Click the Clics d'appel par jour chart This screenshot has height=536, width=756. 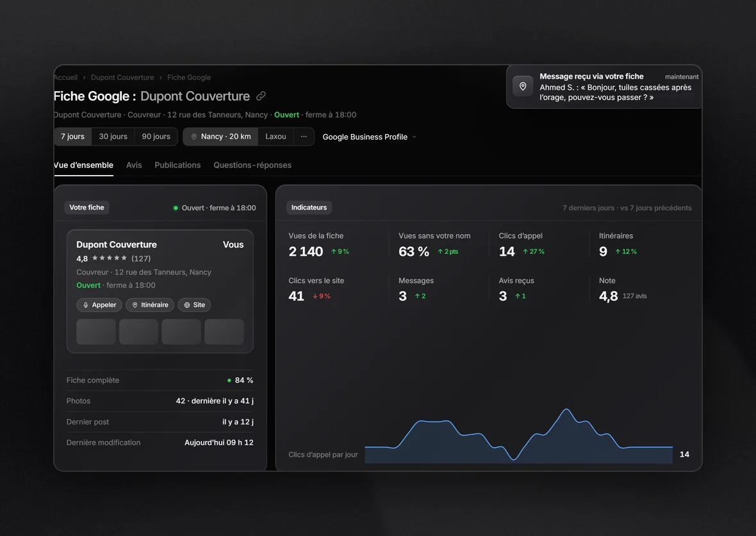click(x=519, y=436)
